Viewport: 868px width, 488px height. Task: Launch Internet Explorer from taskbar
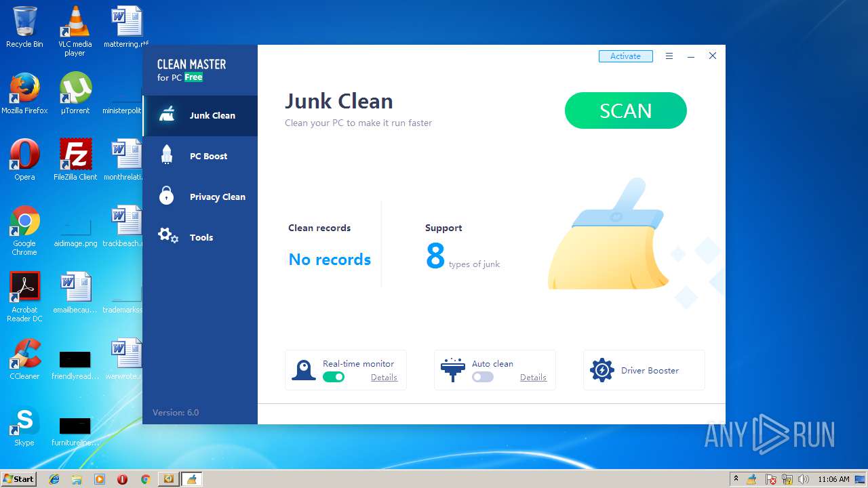pos(54,479)
